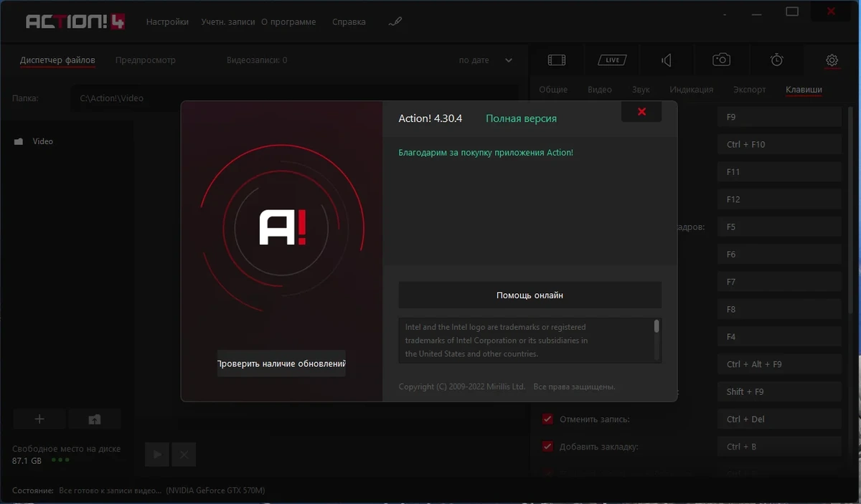Click the F9 hotkey field
The width and height of the screenshot is (861, 504).
[x=779, y=117]
